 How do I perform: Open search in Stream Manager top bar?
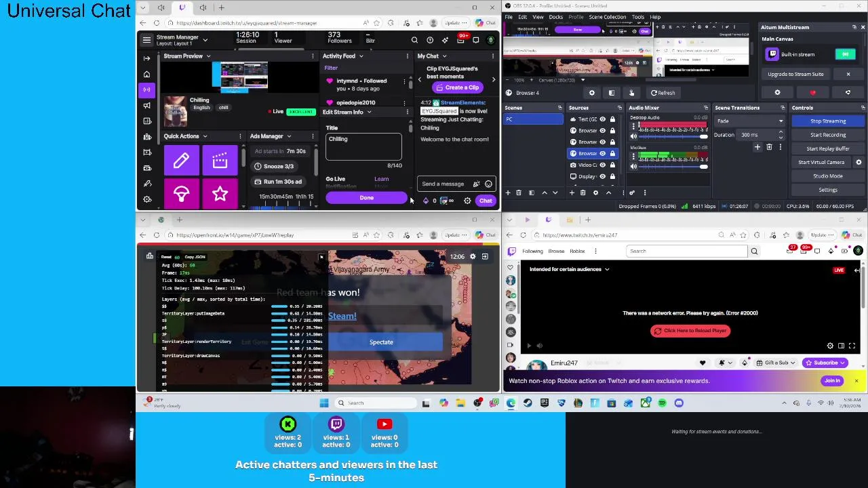click(414, 40)
